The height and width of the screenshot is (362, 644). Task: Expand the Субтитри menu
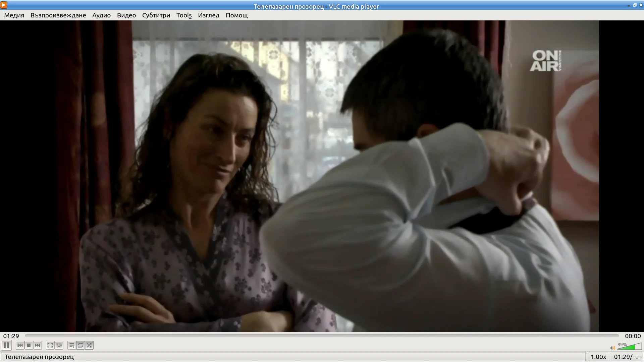click(156, 15)
